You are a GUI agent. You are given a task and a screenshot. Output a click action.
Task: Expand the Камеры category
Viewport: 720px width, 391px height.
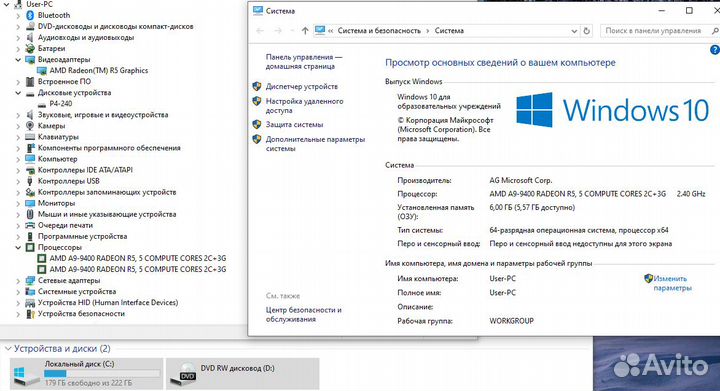point(18,126)
